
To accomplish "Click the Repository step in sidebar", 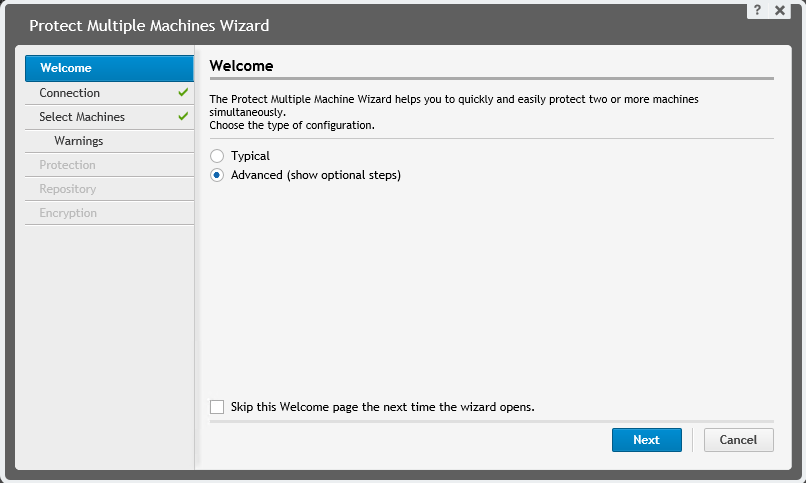I will point(68,189).
